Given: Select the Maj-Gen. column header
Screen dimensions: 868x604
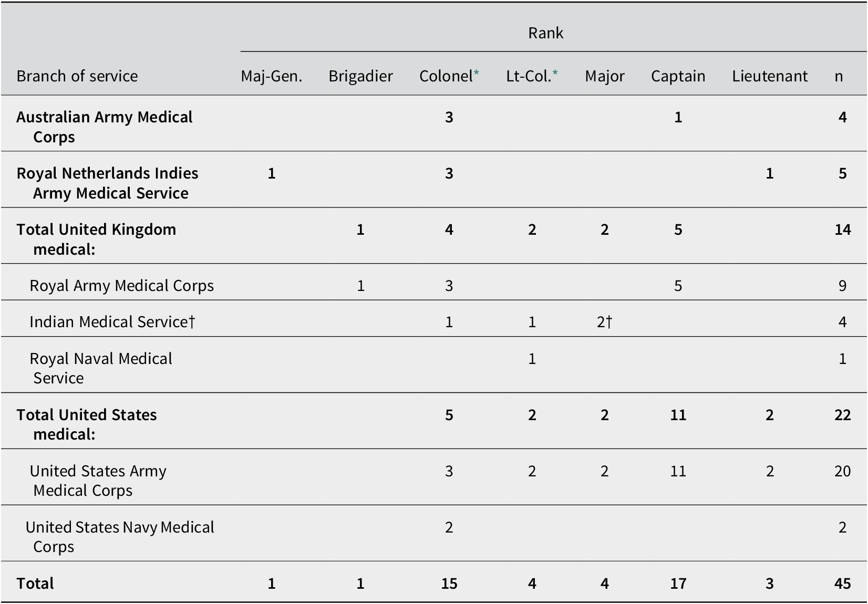Looking at the screenshot, I should point(272,76).
